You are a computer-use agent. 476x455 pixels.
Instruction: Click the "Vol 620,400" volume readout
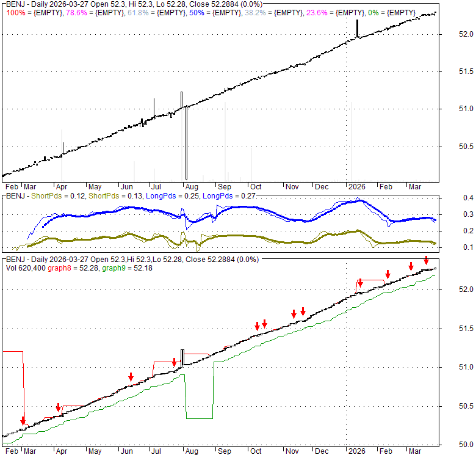(26, 268)
